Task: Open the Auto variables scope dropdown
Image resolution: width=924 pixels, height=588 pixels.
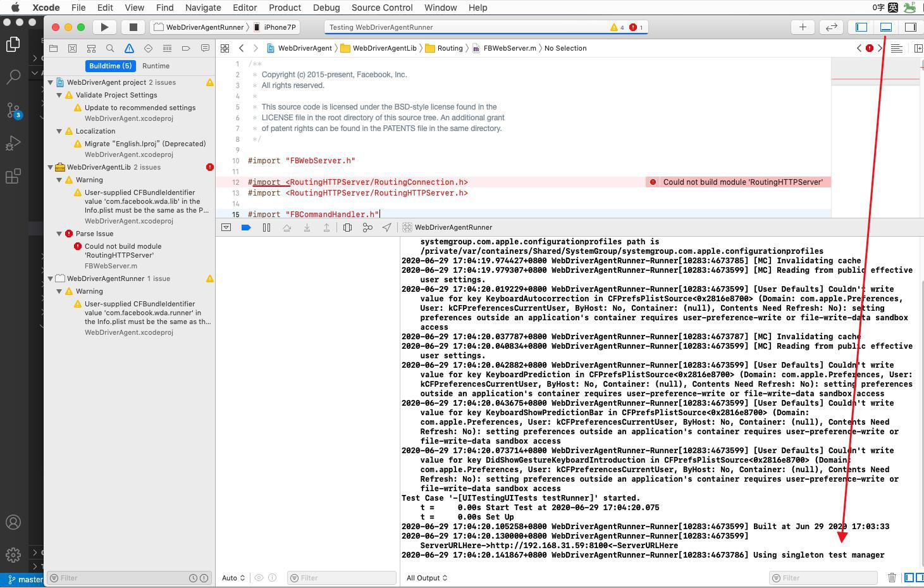Action: [x=233, y=578]
